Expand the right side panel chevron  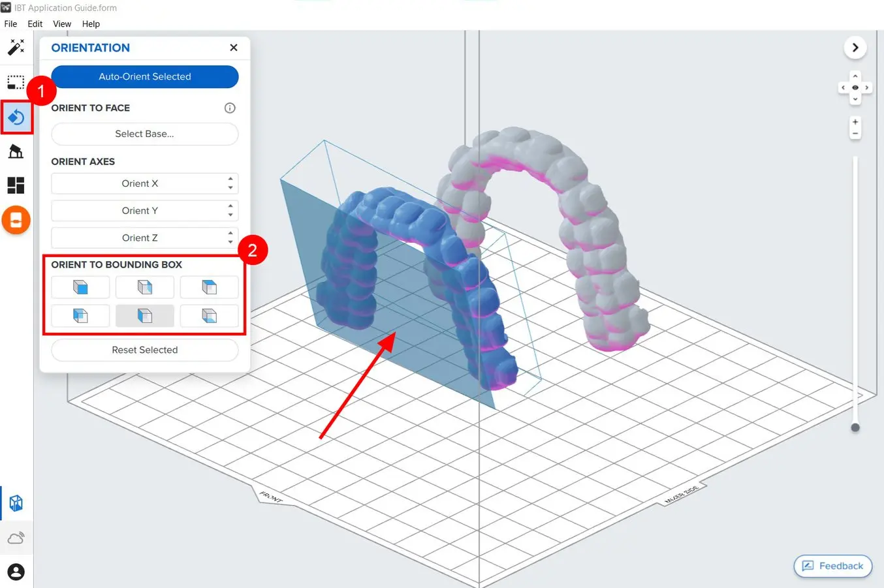pos(855,48)
